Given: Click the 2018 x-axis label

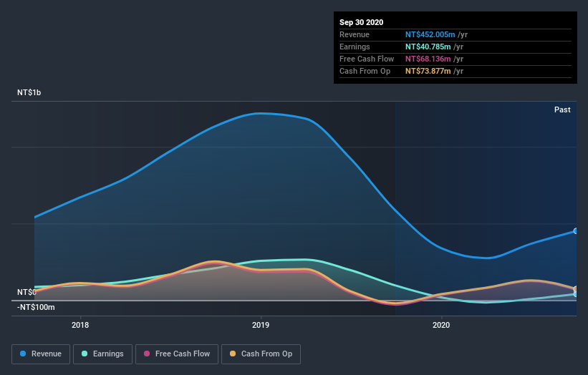Looking at the screenshot, I should pos(80,325).
